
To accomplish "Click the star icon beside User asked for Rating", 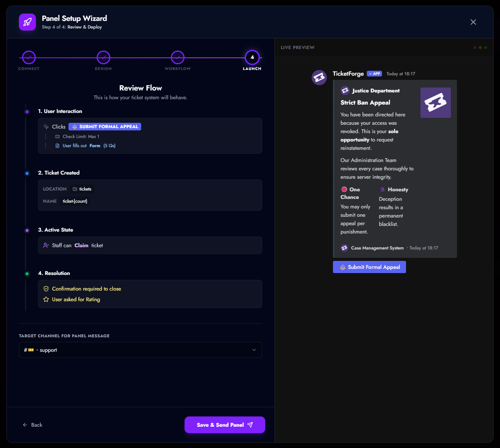I will (46, 299).
